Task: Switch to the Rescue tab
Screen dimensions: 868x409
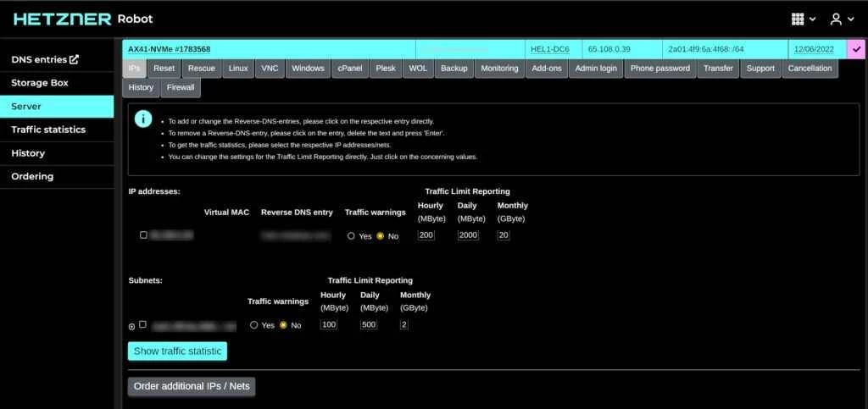Action: click(x=201, y=68)
